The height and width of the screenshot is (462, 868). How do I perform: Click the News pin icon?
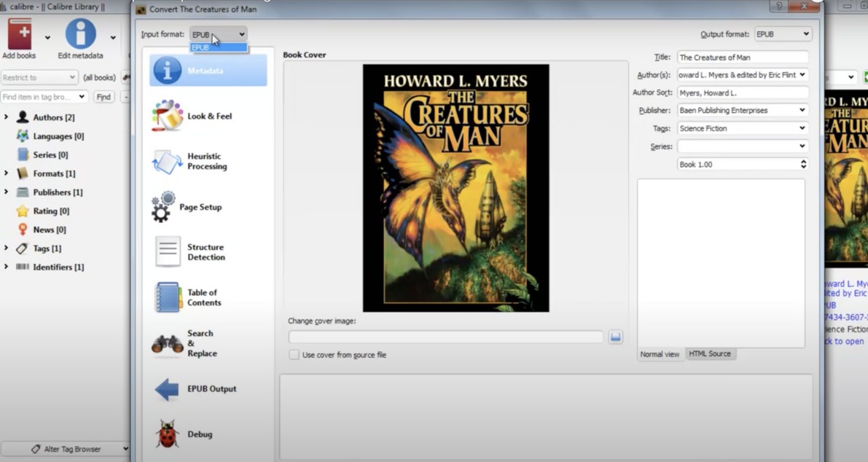click(x=23, y=229)
